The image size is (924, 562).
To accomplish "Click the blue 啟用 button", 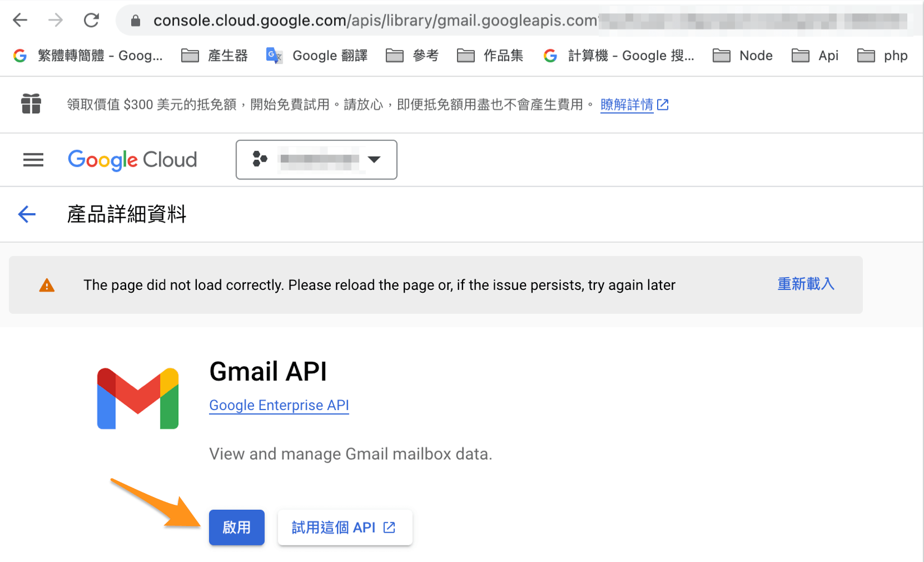I will point(237,527).
